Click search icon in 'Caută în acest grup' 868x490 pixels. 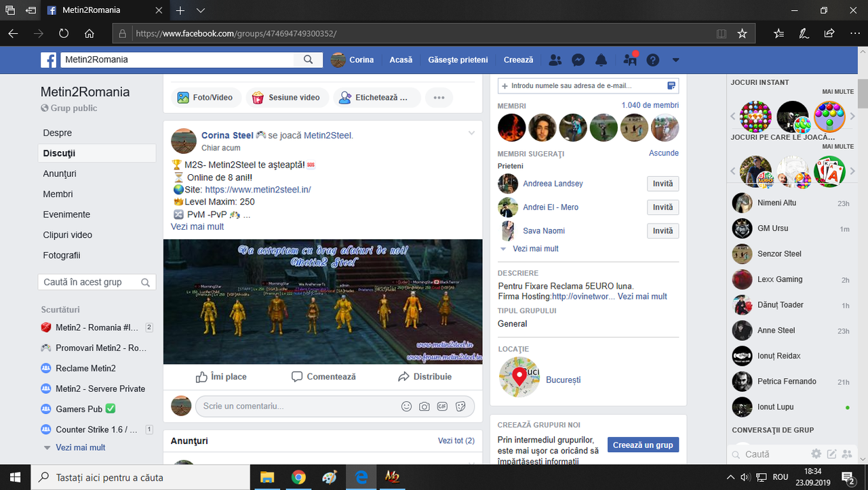pos(145,282)
